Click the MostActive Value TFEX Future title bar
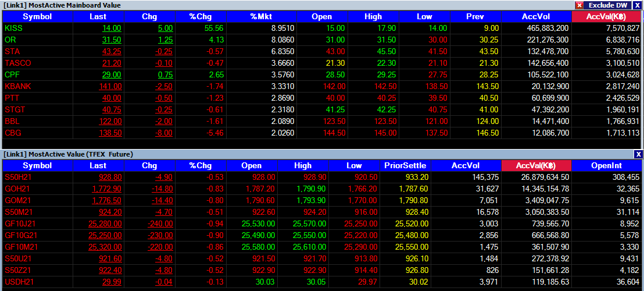Screen dimensions: 644x291 (x=316, y=154)
